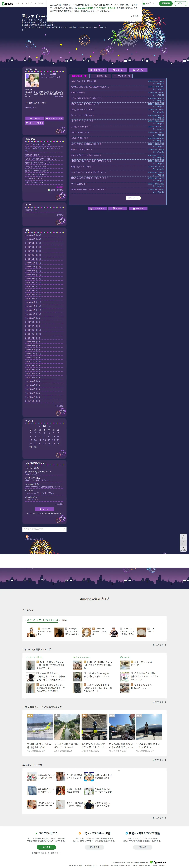Open article 今は仕方なくて推し変しただけ。
The height and width of the screenshot is (868, 189).
point(84,81)
